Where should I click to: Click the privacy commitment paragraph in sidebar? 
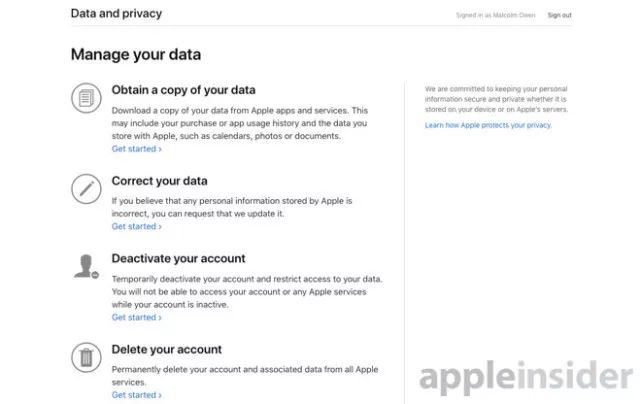pos(496,99)
